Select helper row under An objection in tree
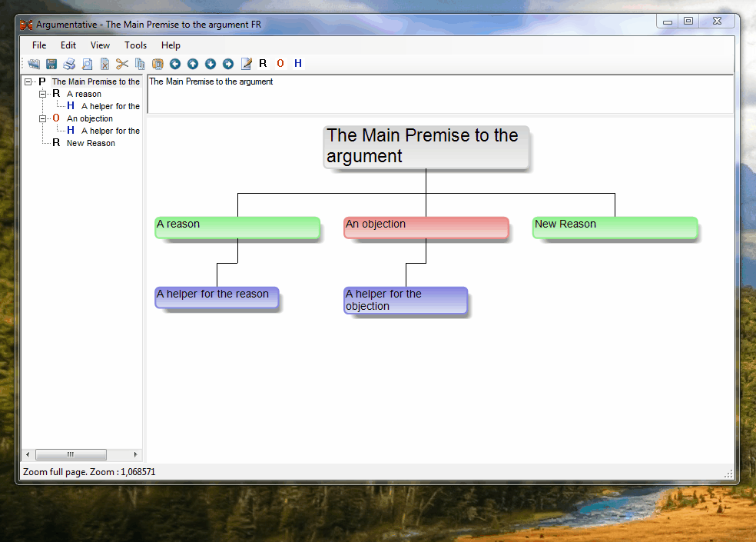The image size is (756, 542). tap(111, 131)
